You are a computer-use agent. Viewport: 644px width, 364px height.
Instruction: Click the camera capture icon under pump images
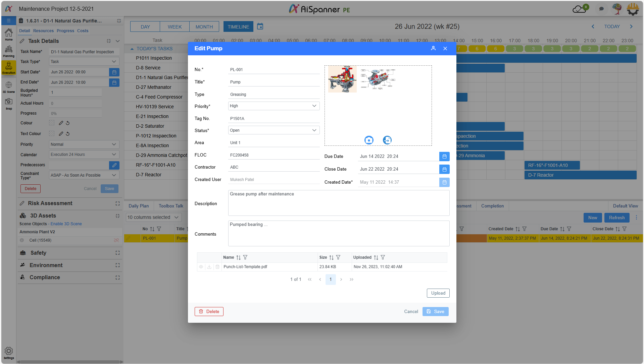[x=369, y=140]
